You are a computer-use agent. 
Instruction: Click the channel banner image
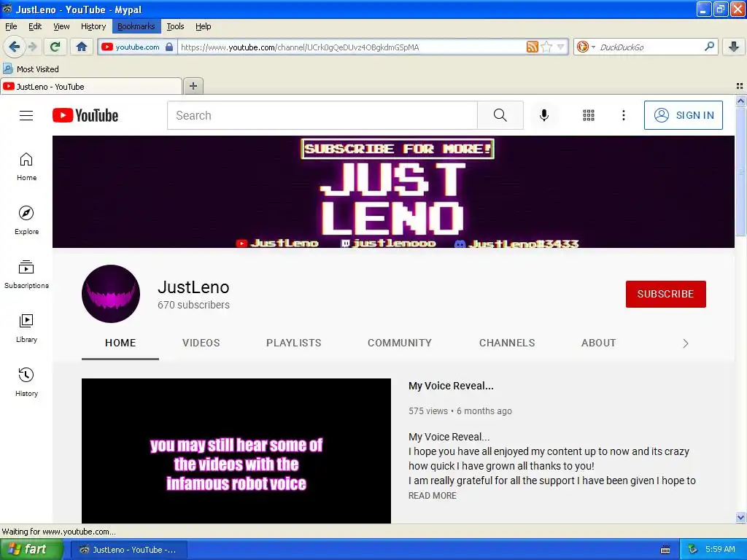[x=393, y=192]
